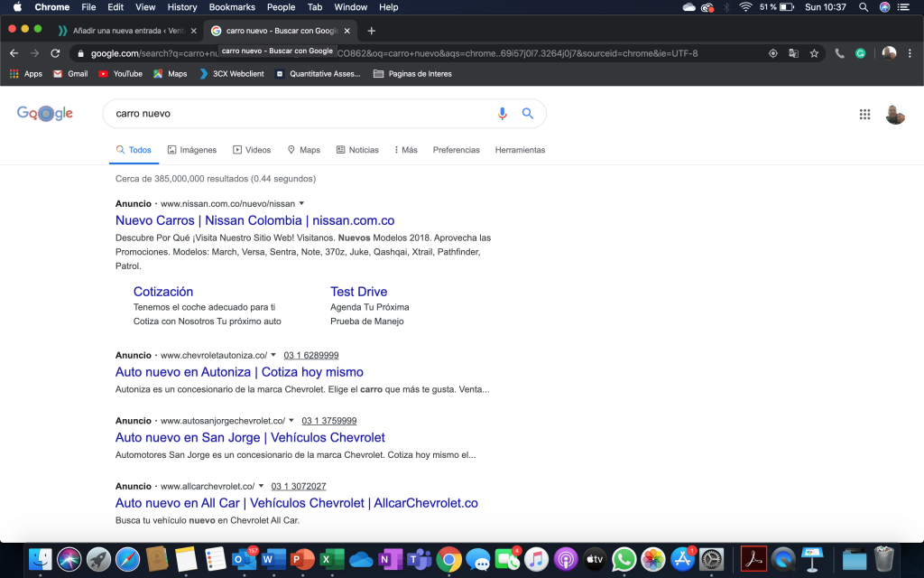Click the location target icon in address bar
Viewport: 924px width, 578px height.
(773, 53)
